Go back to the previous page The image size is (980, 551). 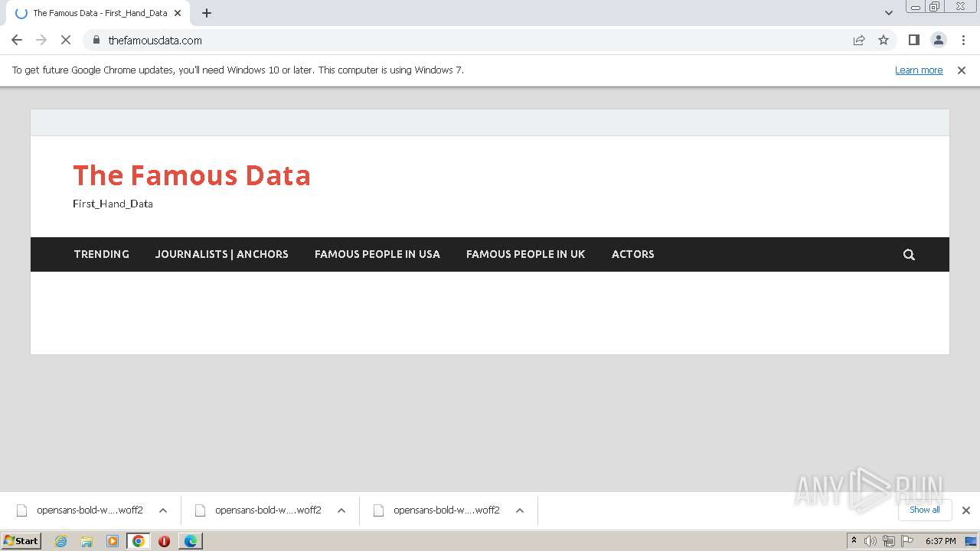tap(17, 40)
